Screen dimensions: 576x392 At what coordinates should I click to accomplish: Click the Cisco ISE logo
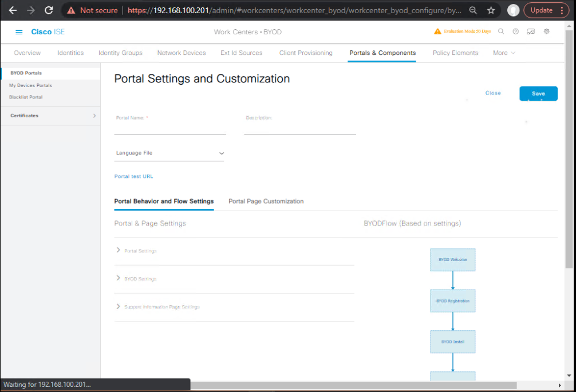(x=48, y=32)
